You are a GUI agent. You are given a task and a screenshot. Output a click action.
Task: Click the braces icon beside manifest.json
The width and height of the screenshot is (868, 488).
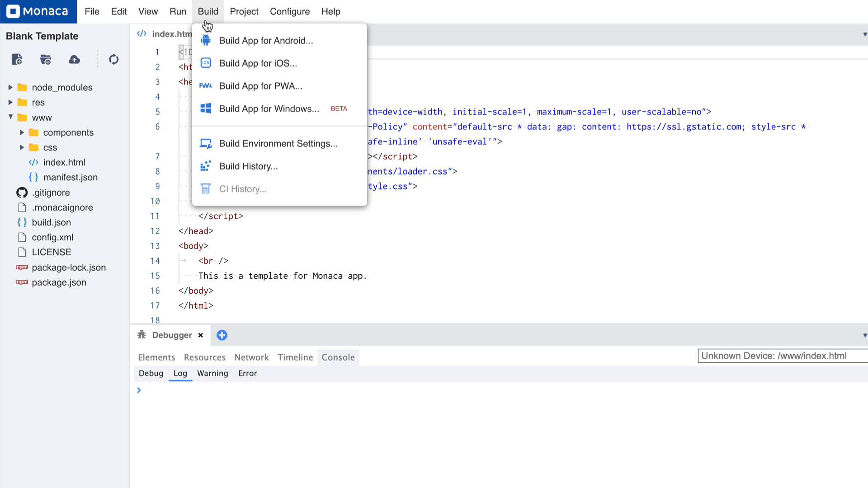click(x=33, y=177)
